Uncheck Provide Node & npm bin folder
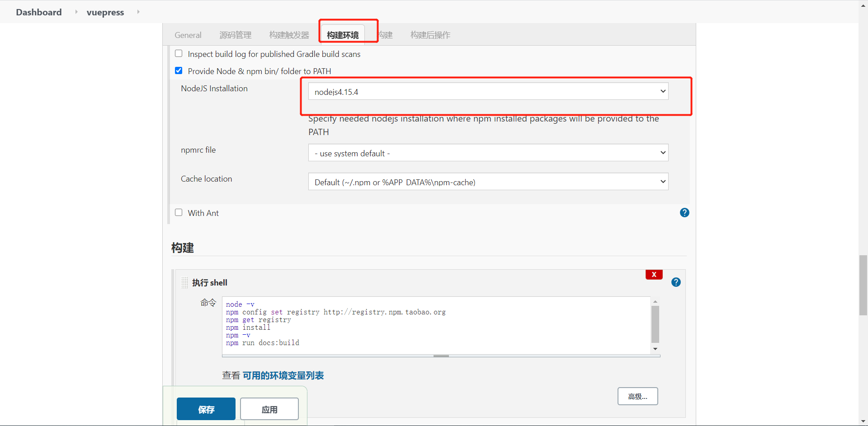 click(179, 70)
